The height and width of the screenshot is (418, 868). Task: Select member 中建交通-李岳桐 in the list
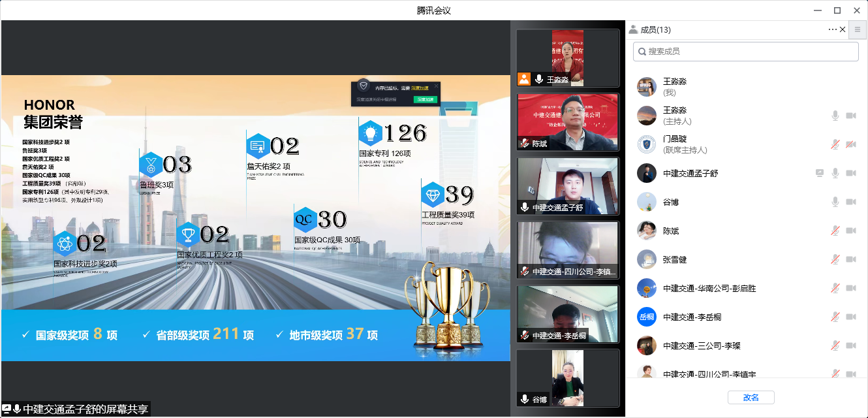[692, 317]
